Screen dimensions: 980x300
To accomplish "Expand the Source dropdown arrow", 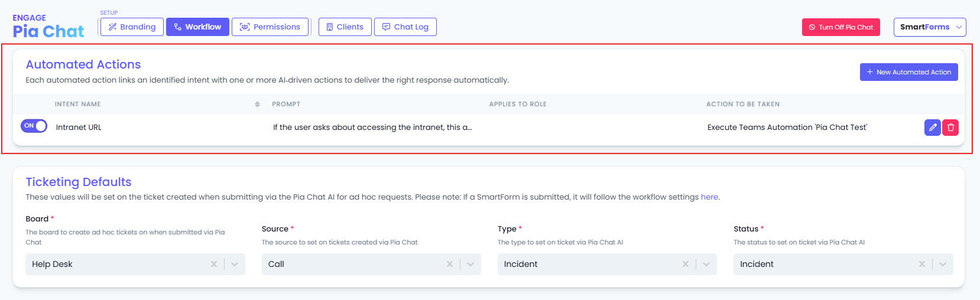I will click(x=470, y=264).
